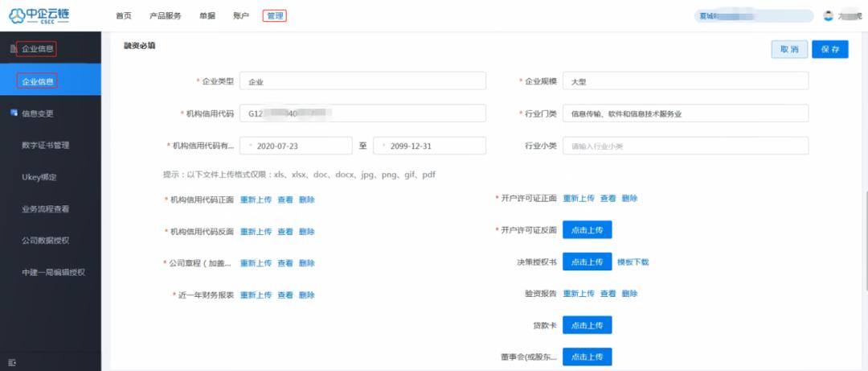This screenshot has width=868, height=371.
Task: Click 查看 for 公司章程
Action: [x=285, y=263]
